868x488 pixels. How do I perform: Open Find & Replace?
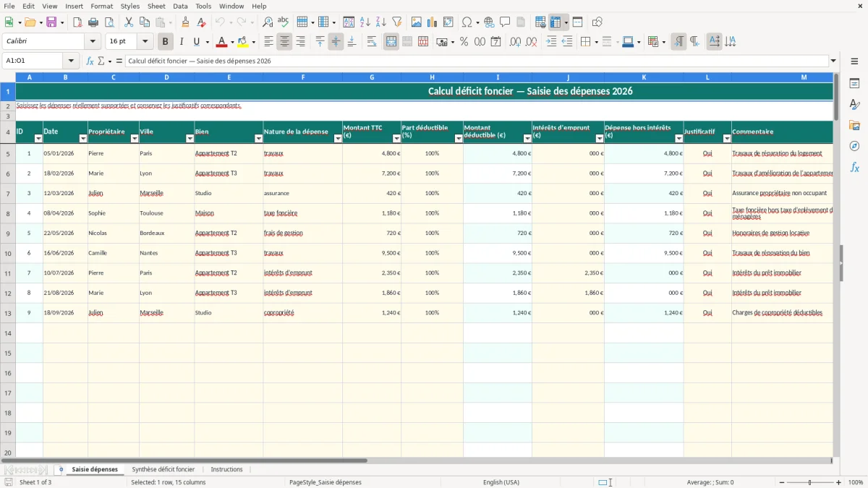[x=268, y=22]
